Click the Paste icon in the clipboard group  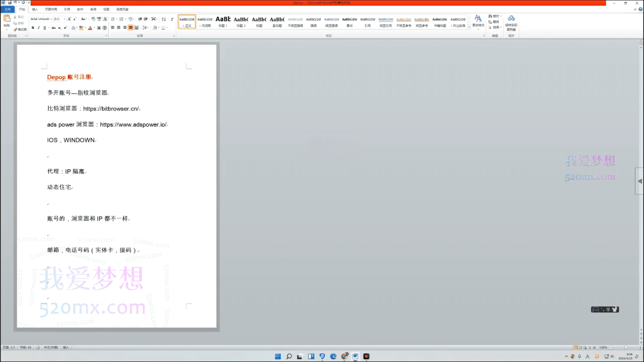(7, 19)
